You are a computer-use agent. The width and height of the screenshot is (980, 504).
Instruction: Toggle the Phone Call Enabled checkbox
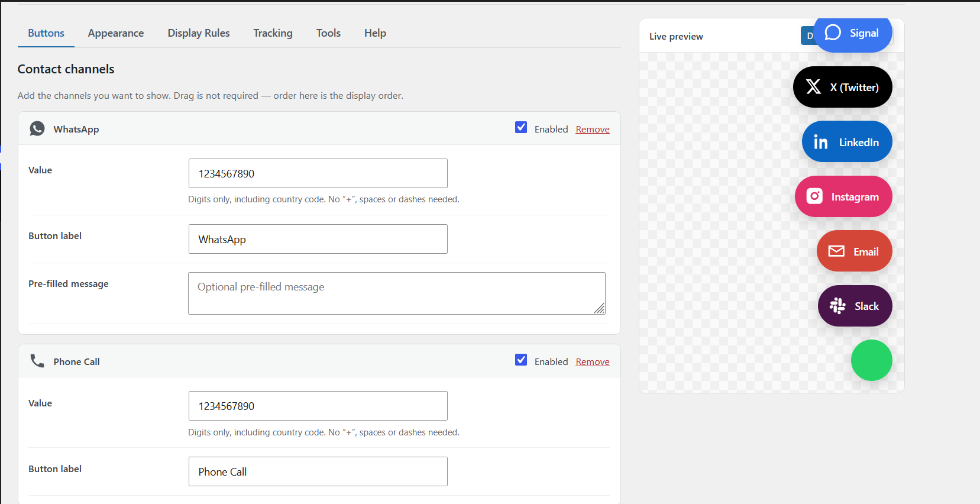[x=521, y=360]
